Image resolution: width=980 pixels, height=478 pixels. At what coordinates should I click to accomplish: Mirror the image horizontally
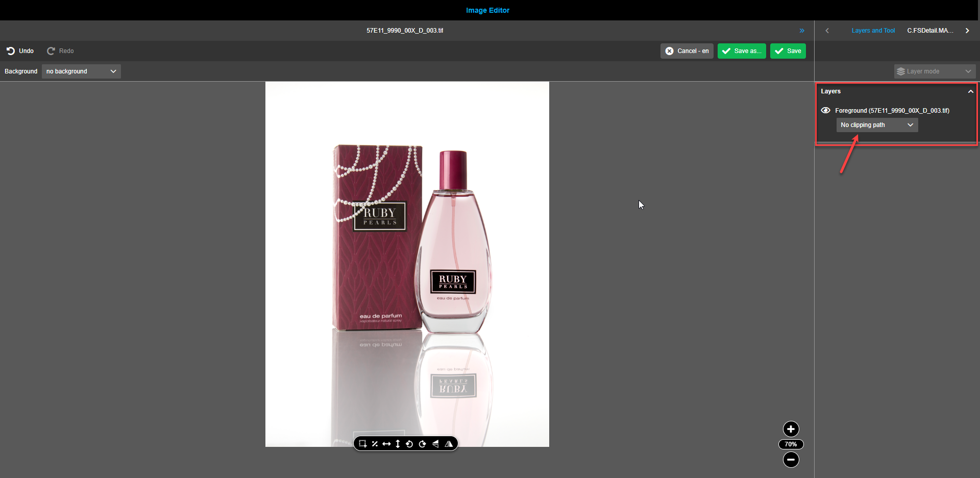pyautogui.click(x=448, y=443)
